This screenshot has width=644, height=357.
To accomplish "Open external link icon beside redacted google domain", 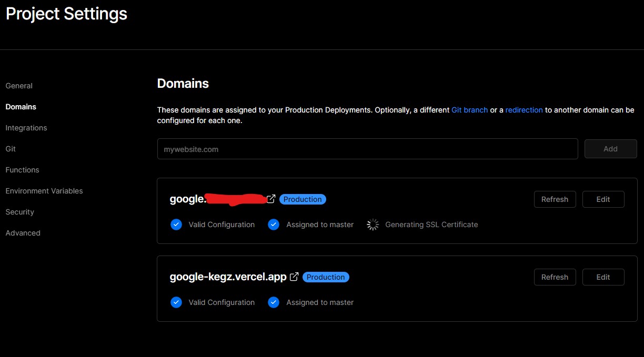I will click(x=271, y=199).
